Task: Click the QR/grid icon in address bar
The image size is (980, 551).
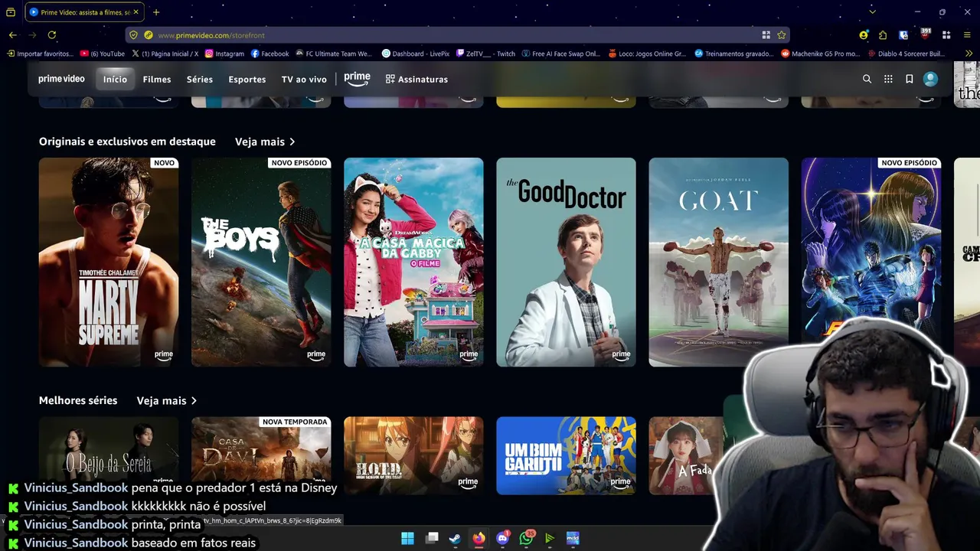Action: point(766,35)
